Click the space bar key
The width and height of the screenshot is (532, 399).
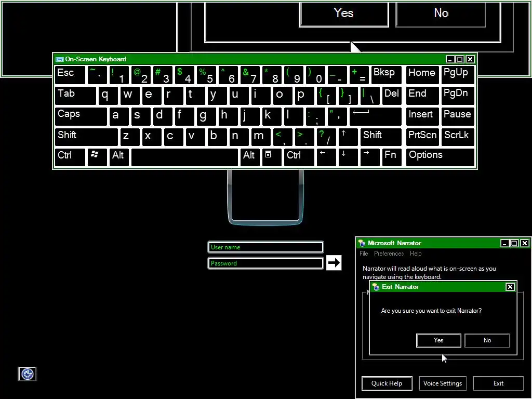pyautogui.click(x=184, y=157)
